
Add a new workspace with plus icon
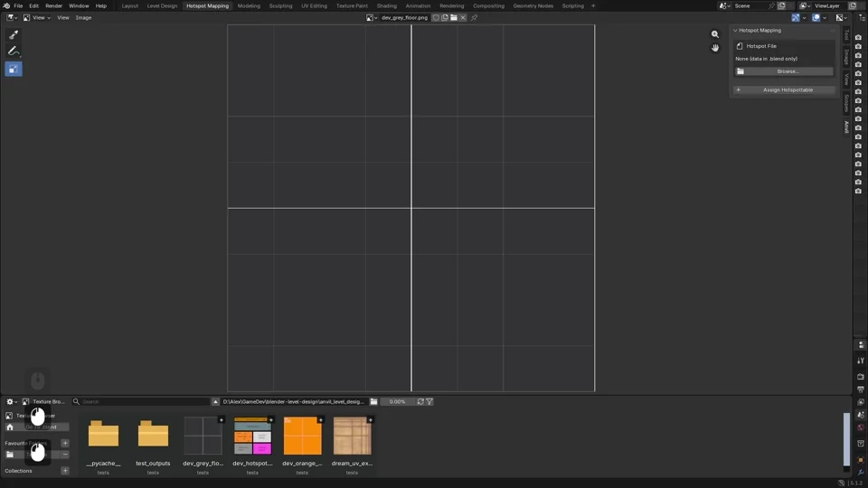(x=593, y=5)
